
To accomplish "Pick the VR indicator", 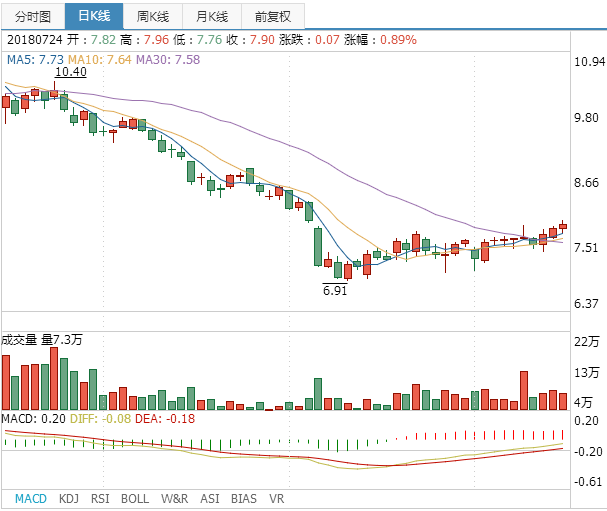I will (x=276, y=499).
